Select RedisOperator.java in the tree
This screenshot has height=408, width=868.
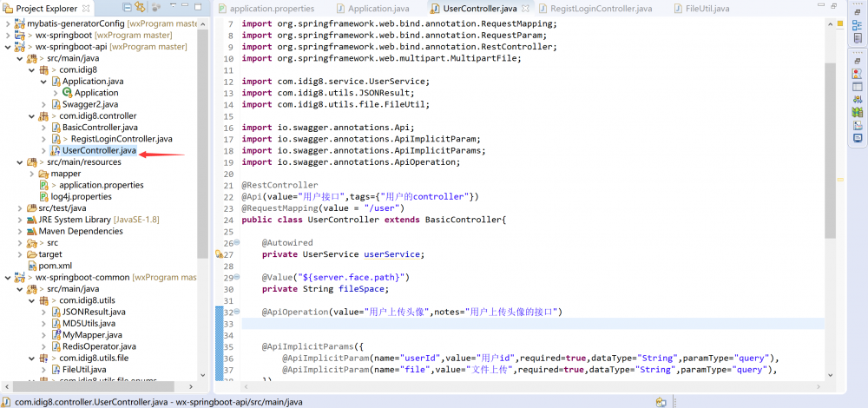pos(99,346)
